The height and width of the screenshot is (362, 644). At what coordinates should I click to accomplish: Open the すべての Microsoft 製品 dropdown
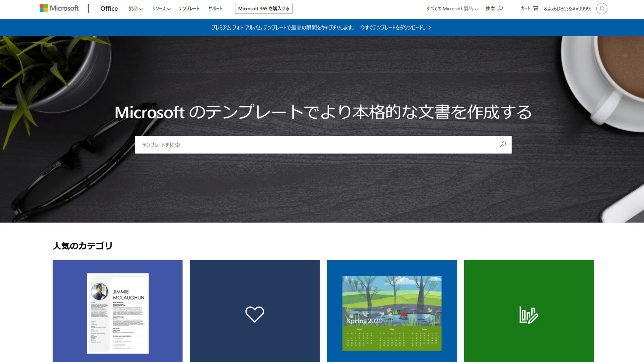pyautogui.click(x=452, y=8)
